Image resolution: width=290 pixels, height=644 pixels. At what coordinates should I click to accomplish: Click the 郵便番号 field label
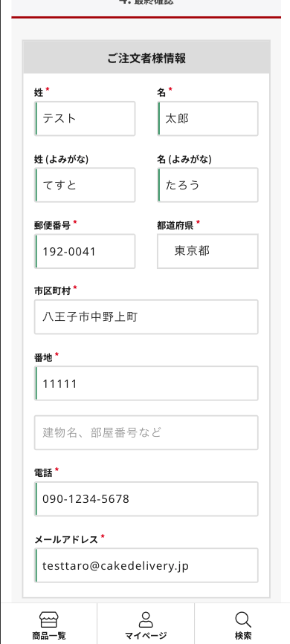tap(52, 225)
